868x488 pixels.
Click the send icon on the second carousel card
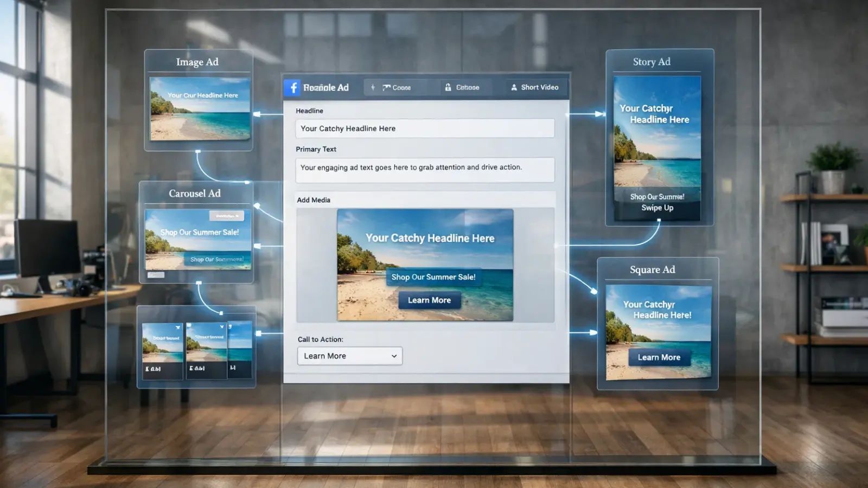point(222,327)
